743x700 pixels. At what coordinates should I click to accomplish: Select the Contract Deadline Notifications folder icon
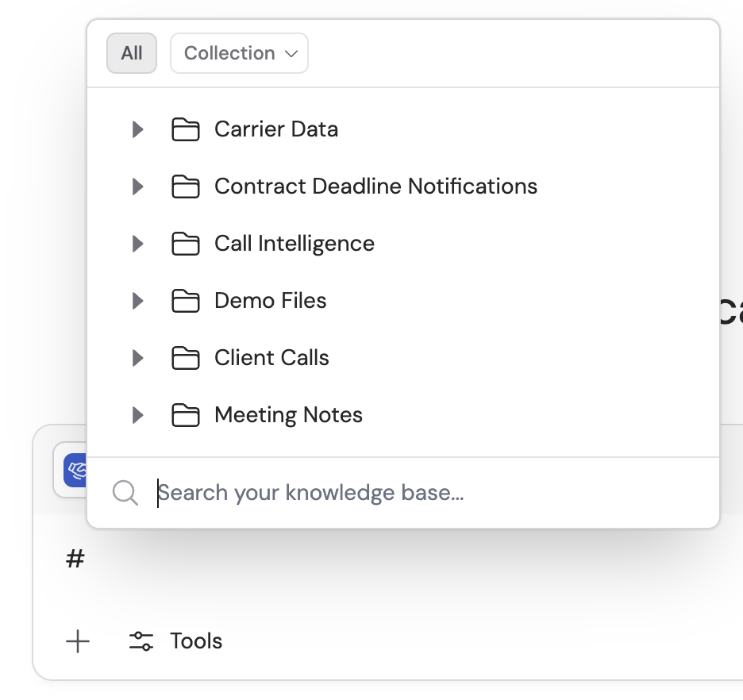pos(186,187)
